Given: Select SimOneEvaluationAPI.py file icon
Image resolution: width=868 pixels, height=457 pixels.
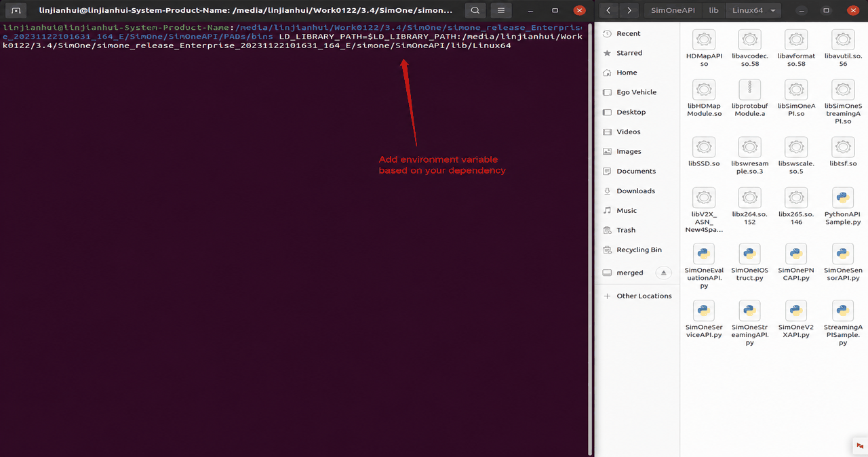Looking at the screenshot, I should (704, 254).
